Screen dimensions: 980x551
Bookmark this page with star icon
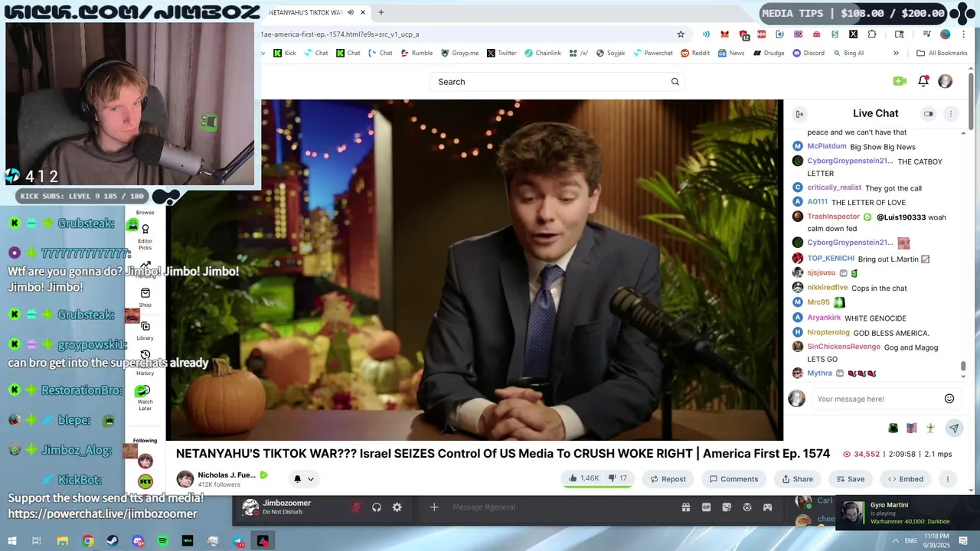[x=681, y=34]
